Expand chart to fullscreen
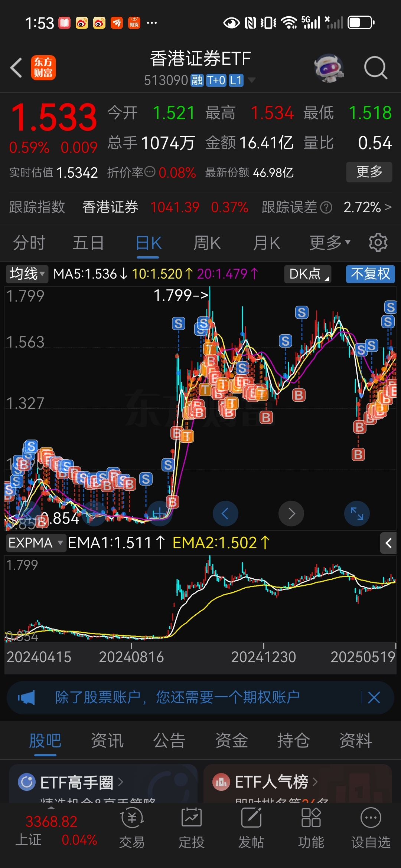401x868 pixels. [357, 514]
